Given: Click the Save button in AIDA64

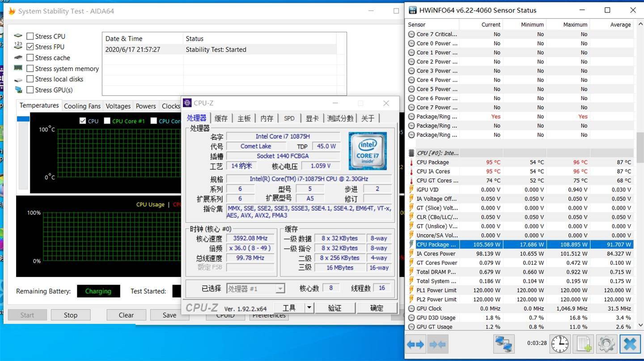Looking at the screenshot, I should [169, 315].
